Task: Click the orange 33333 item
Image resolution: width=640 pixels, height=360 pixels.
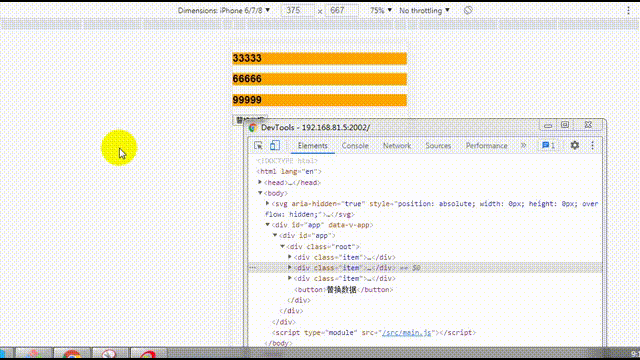Action: [319, 58]
